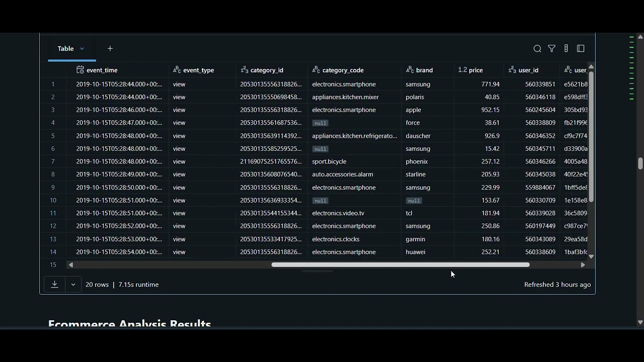This screenshot has width=644, height=362.
Task: Open the filter icon in table toolbar
Action: click(552, 49)
